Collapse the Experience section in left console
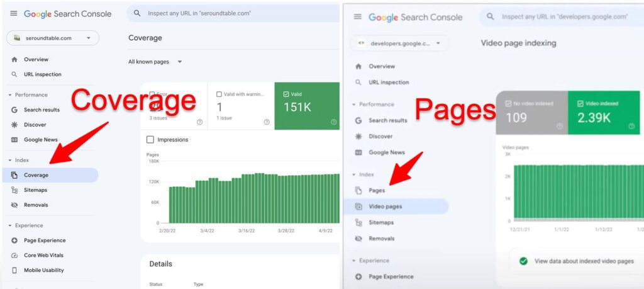 [x=10, y=225]
